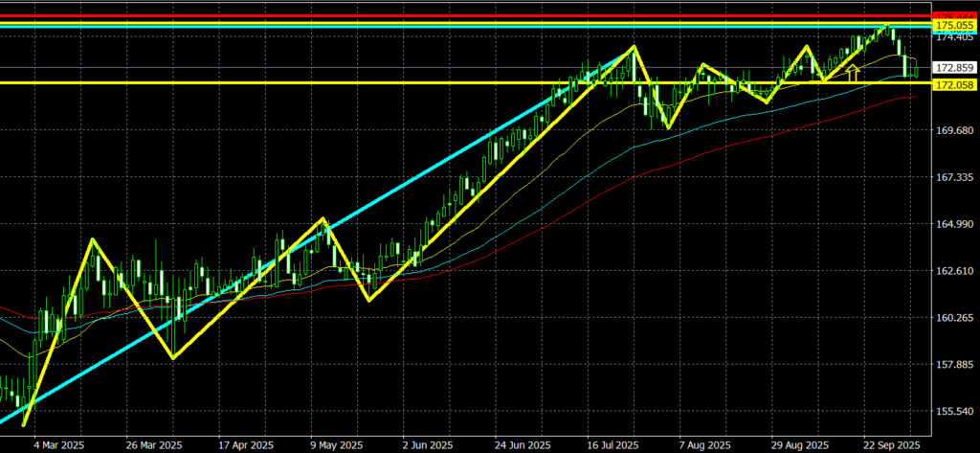980x453 pixels.
Task: Click the 164.990 price axis value
Action: 955,224
